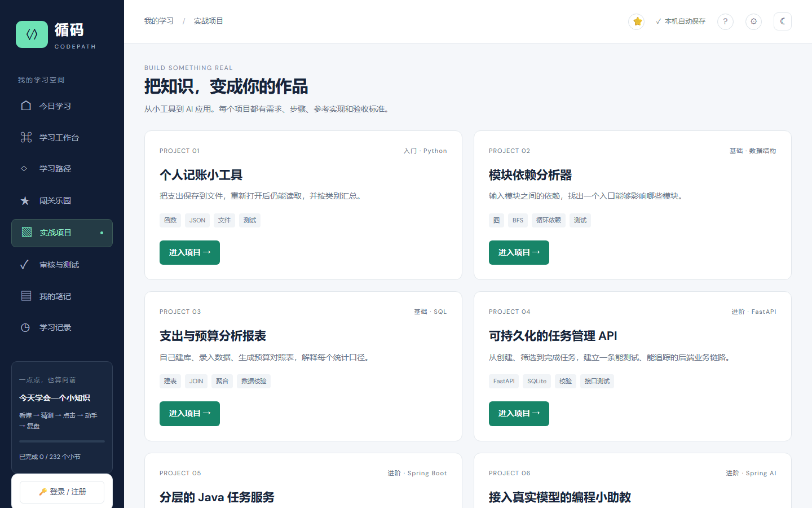This screenshot has height=508, width=812.
Task: Go to 学习工作台 section
Action: (x=62, y=138)
